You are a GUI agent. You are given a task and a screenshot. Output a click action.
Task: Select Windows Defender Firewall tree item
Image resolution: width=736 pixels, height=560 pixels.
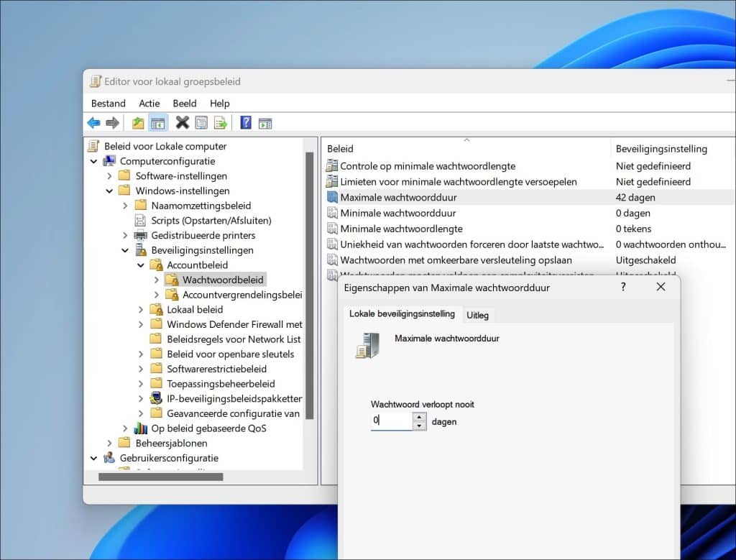[x=234, y=324]
